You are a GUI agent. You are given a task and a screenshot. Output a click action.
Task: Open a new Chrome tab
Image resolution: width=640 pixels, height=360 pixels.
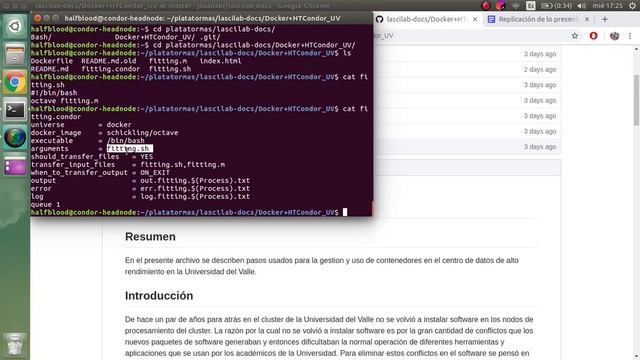coord(604,19)
